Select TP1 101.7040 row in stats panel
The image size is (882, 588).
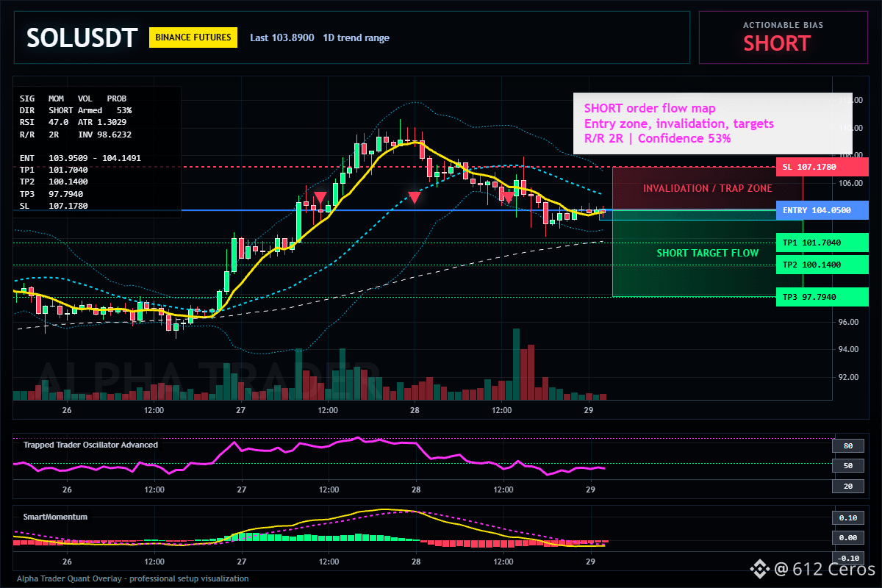54,170
